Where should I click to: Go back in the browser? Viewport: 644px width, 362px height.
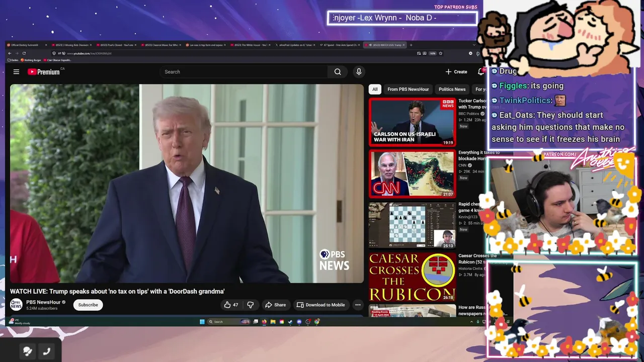click(x=10, y=53)
